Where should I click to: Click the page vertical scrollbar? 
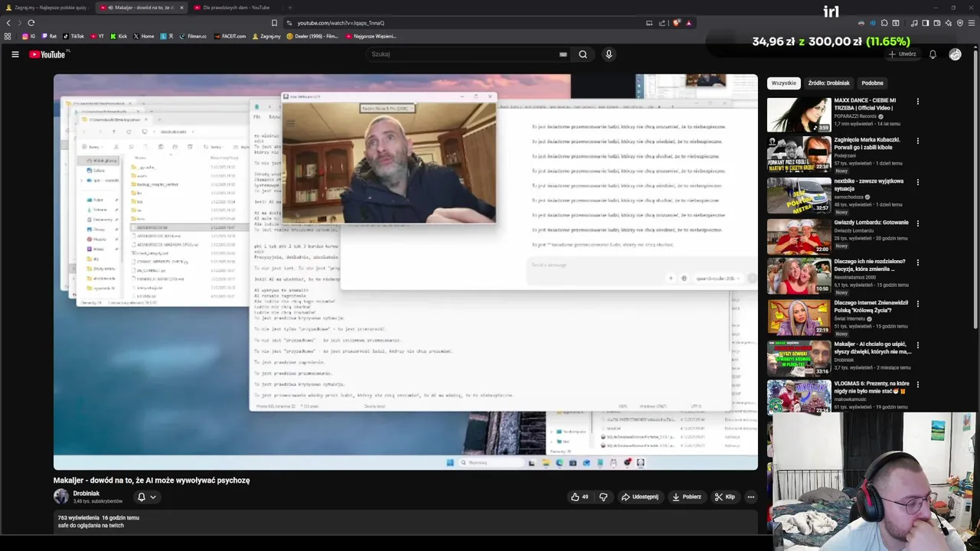976,191
